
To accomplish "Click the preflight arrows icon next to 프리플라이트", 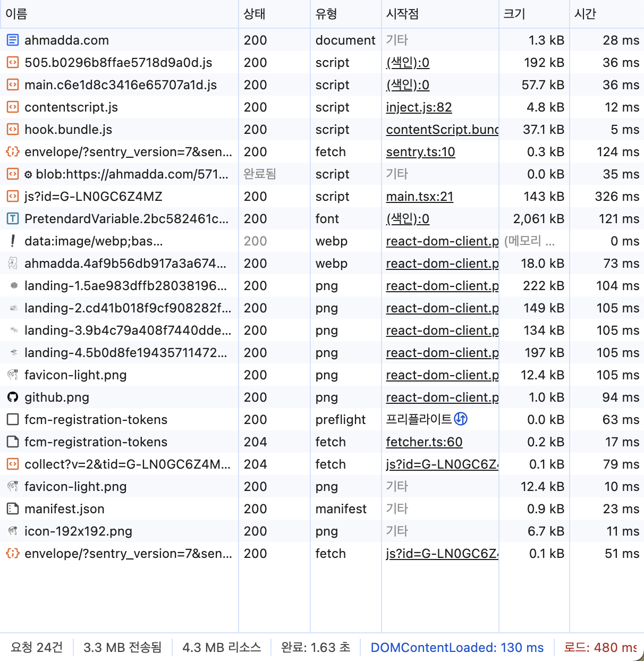I will coord(461,419).
